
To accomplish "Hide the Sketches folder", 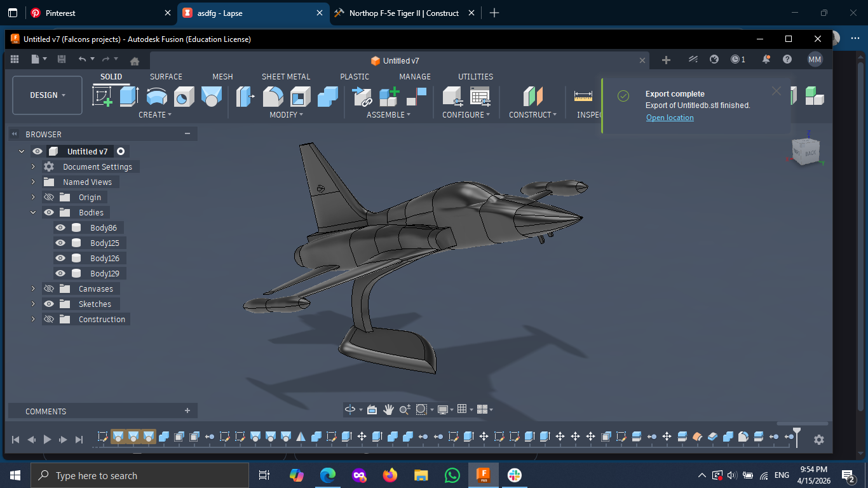I will (49, 304).
